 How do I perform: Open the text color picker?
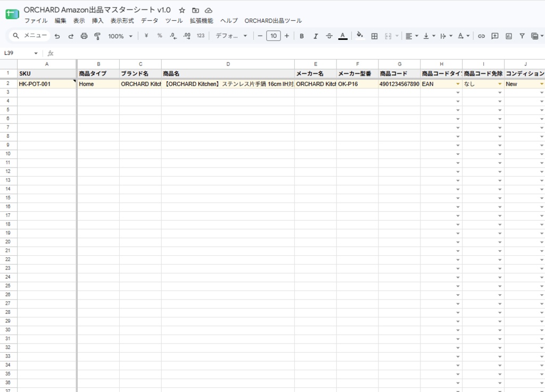[343, 36]
